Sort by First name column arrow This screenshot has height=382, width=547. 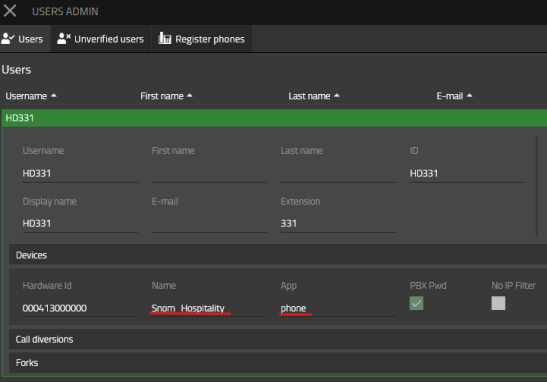(x=189, y=95)
